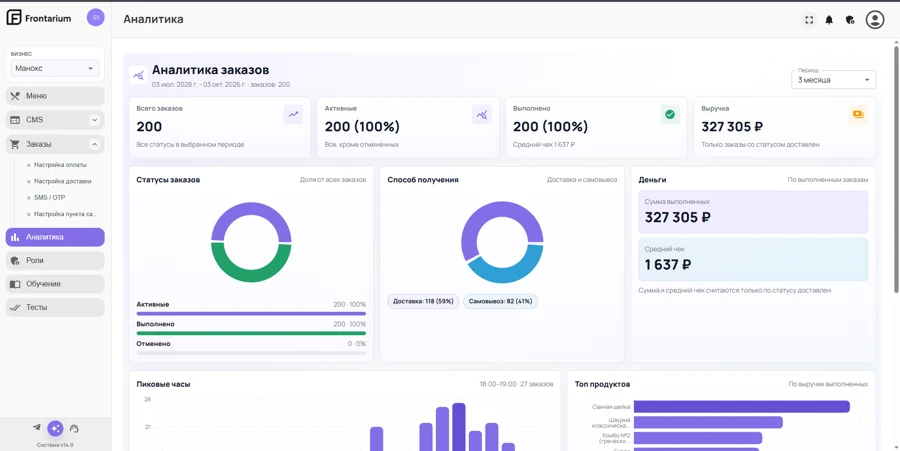Click the book icon for Обучение
Image resolution: width=900 pixels, height=451 pixels.
(x=15, y=284)
